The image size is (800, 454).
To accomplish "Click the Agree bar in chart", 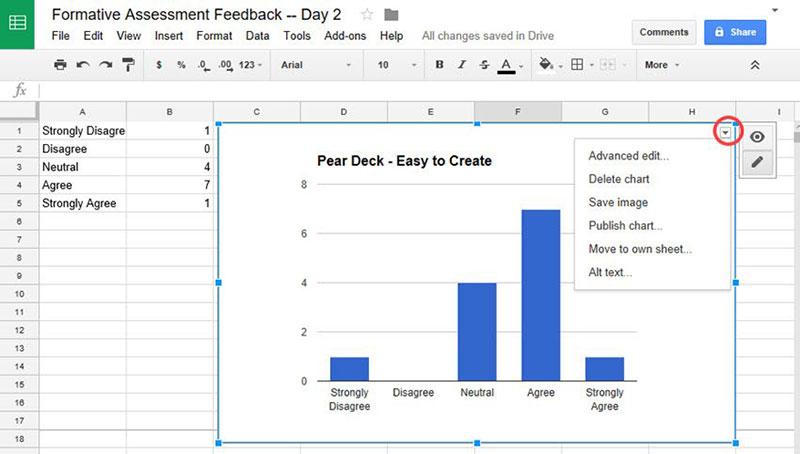I will point(541,295).
